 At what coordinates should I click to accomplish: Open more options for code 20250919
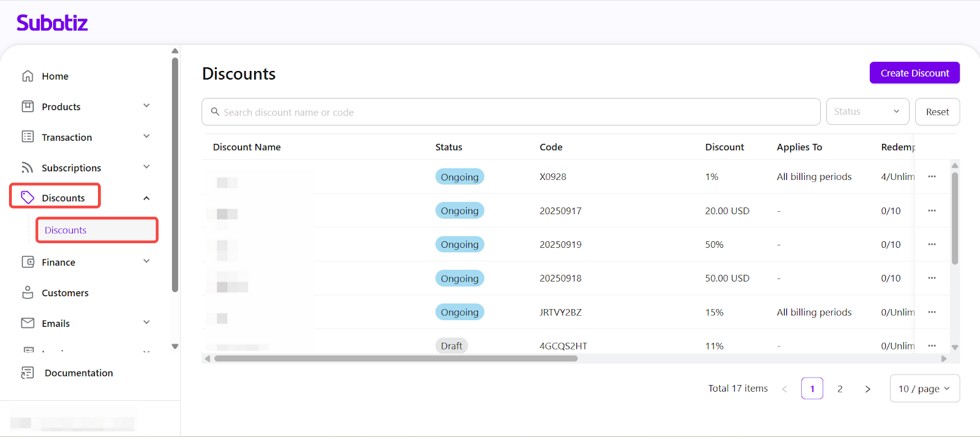pyautogui.click(x=932, y=244)
